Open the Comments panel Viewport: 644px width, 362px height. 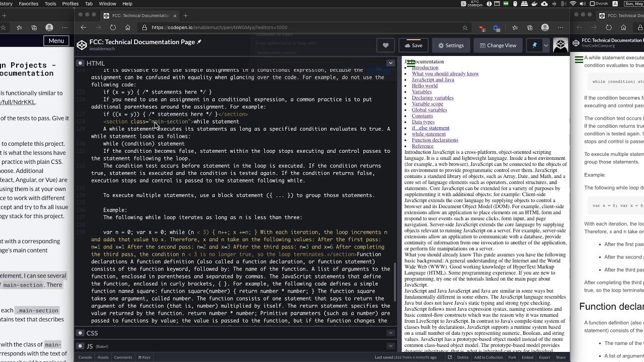tap(123, 357)
